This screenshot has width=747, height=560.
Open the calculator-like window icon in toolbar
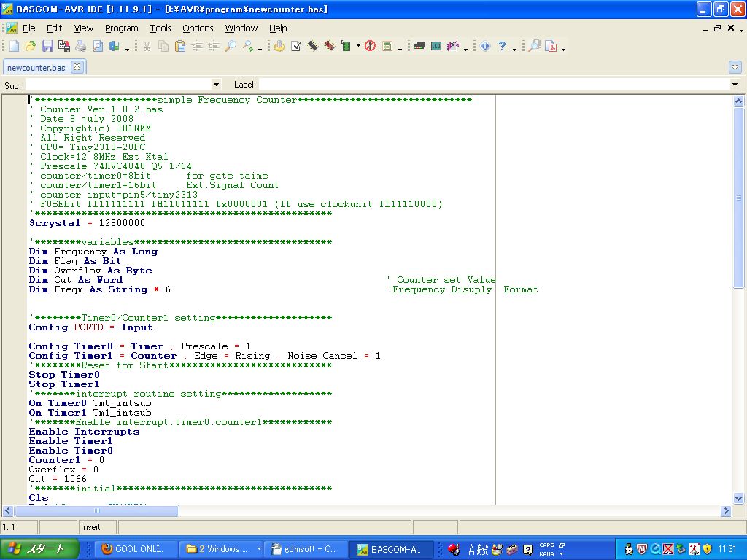tap(387, 46)
